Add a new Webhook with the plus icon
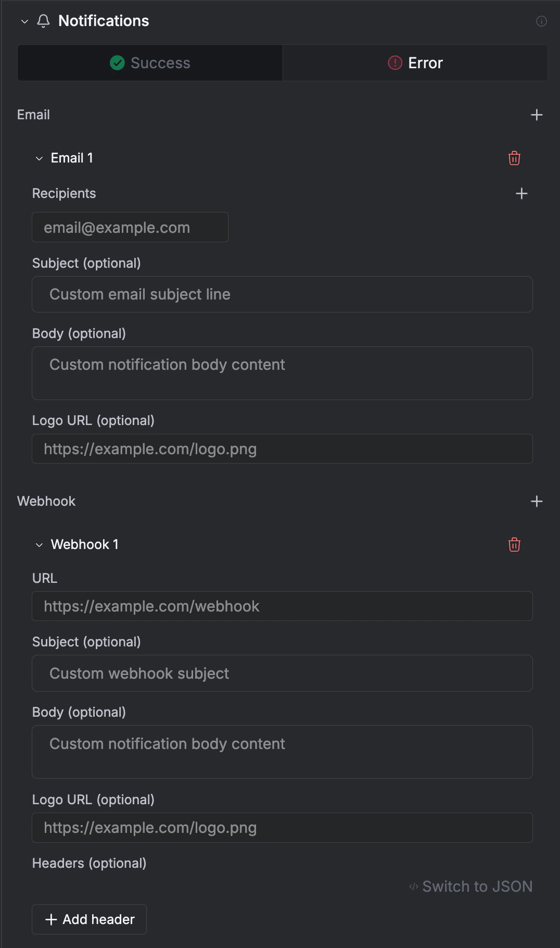Viewport: 560px width, 948px height. (x=537, y=501)
